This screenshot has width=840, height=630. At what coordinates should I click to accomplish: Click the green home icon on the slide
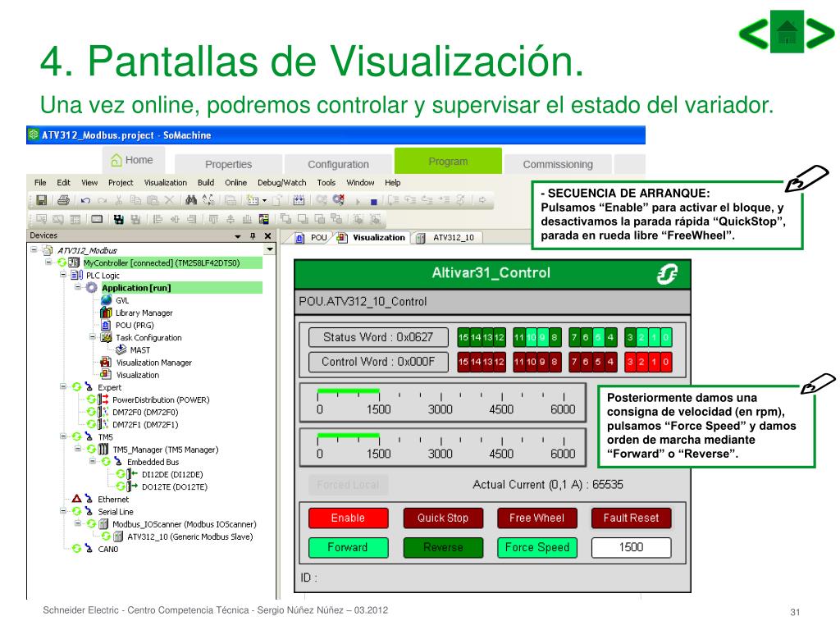click(787, 32)
